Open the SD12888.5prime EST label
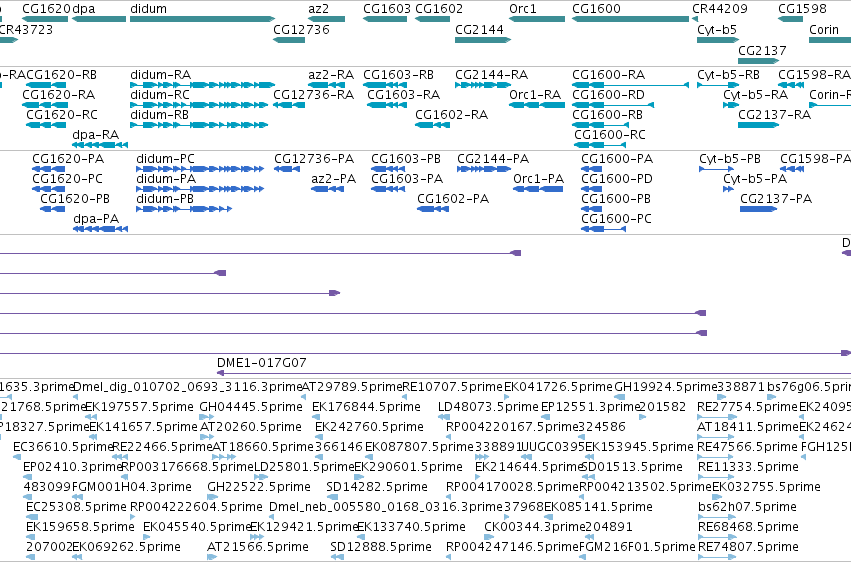 (x=381, y=547)
